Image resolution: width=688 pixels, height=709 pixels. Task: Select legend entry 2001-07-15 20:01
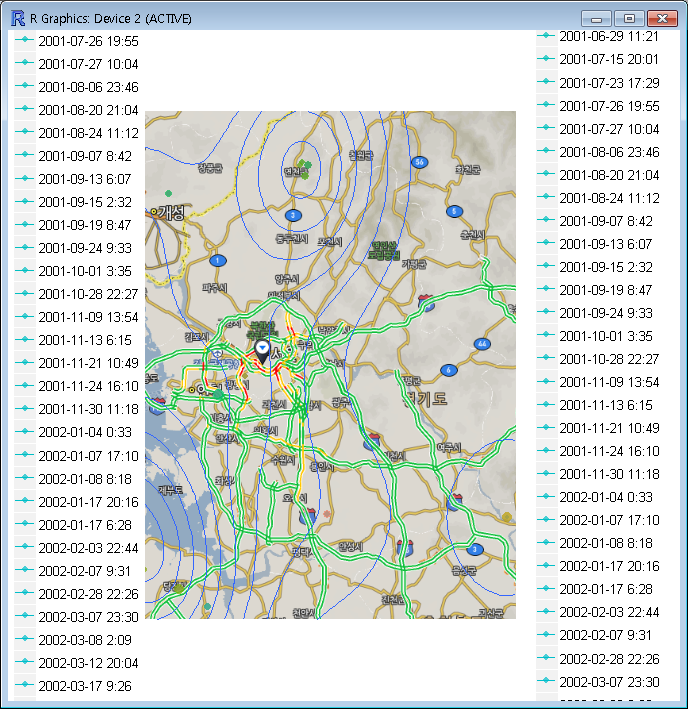pyautogui.click(x=608, y=59)
